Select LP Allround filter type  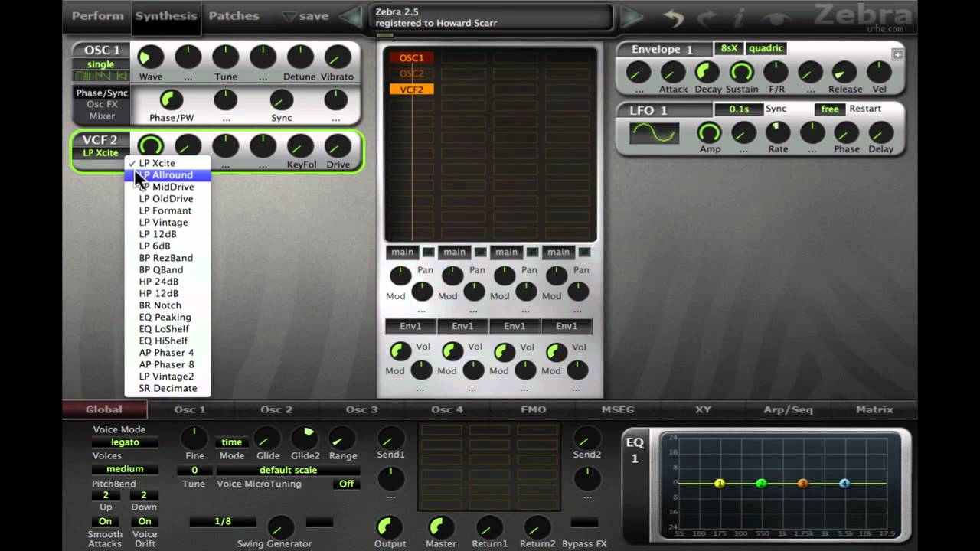pos(168,175)
